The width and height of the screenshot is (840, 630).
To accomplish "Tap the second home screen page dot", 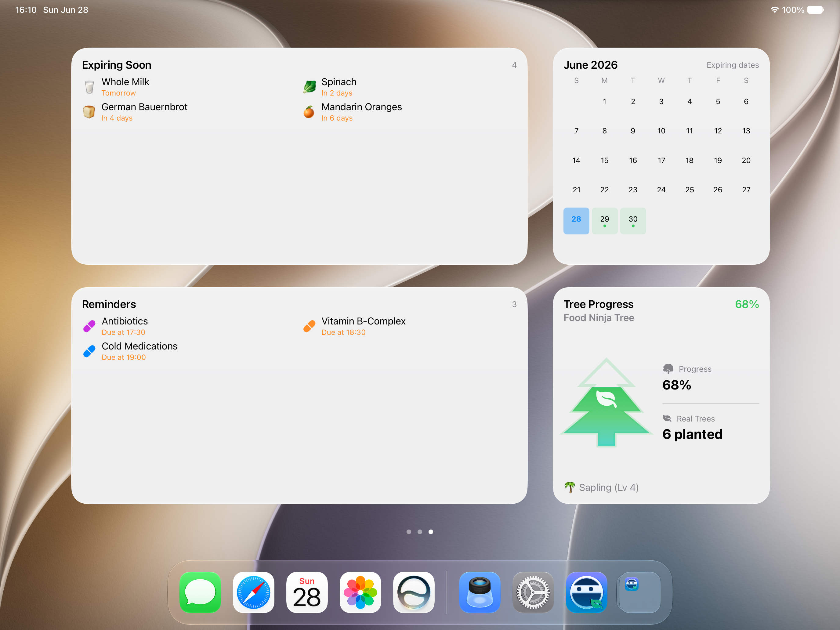I will pos(420,532).
